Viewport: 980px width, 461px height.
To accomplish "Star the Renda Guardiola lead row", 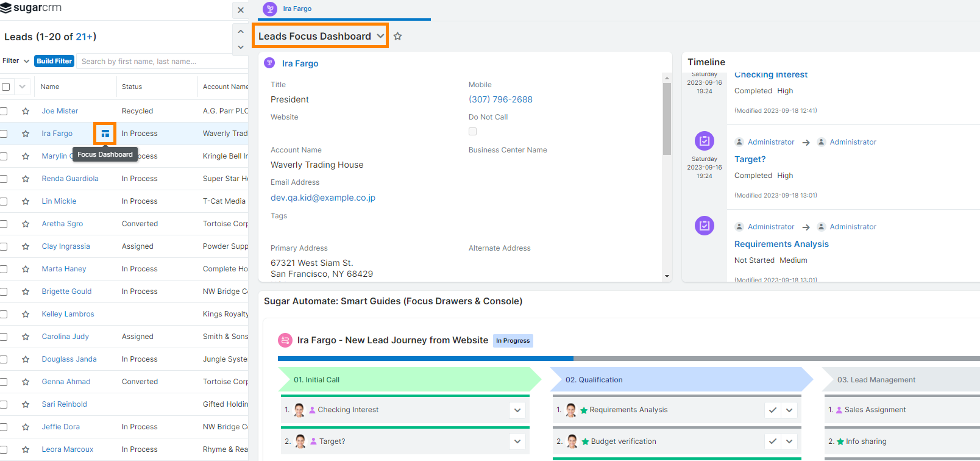I will [26, 179].
